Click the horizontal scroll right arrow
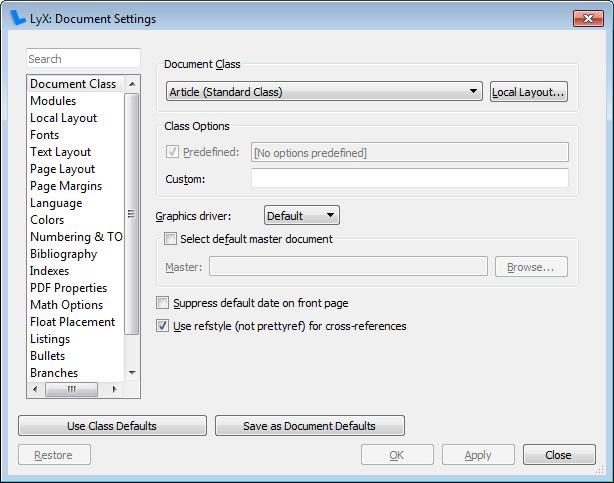This screenshot has width=614, height=483. point(114,389)
